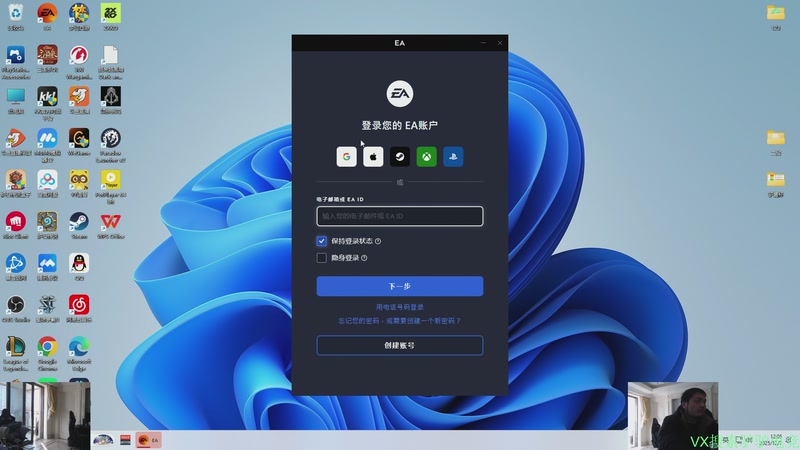The image size is (800, 450).
Task: Select the Baidu Netdisk desktop shortcut
Action: pyautogui.click(x=47, y=184)
